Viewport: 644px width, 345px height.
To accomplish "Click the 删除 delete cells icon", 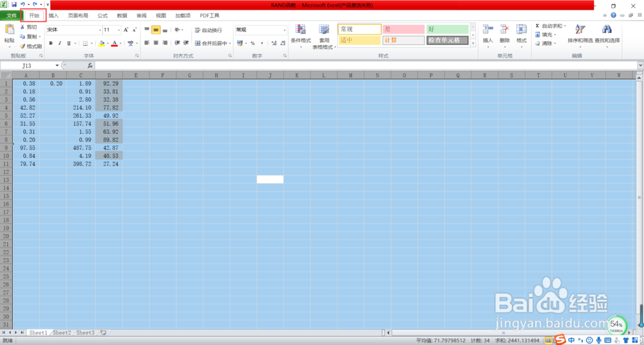I will [505, 29].
